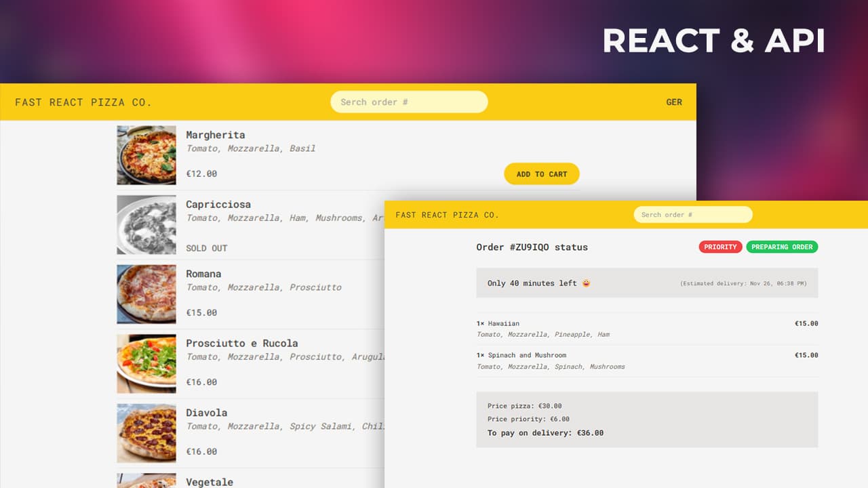Focus the order window's order search field
The width and height of the screenshot is (868, 488).
click(693, 214)
